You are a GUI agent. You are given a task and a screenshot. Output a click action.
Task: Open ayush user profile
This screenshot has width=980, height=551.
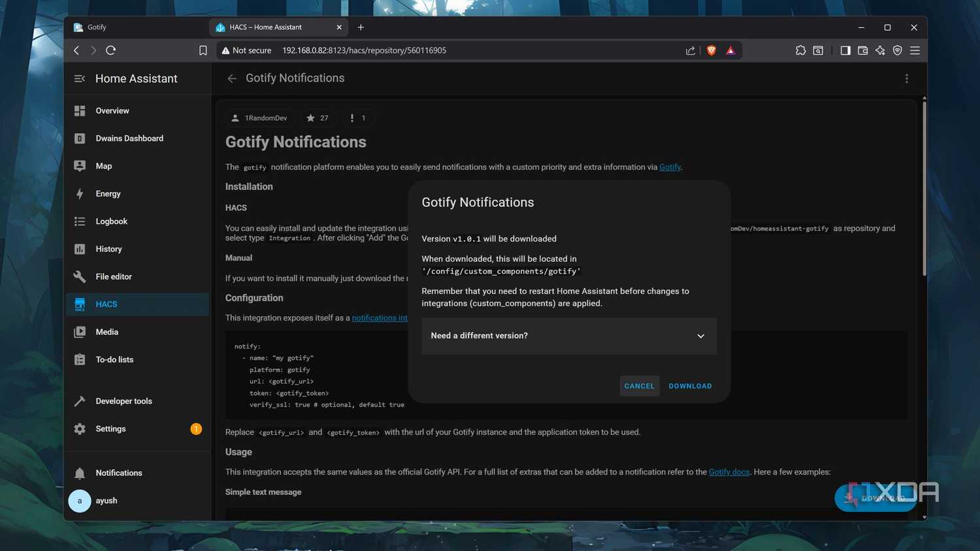[137, 501]
